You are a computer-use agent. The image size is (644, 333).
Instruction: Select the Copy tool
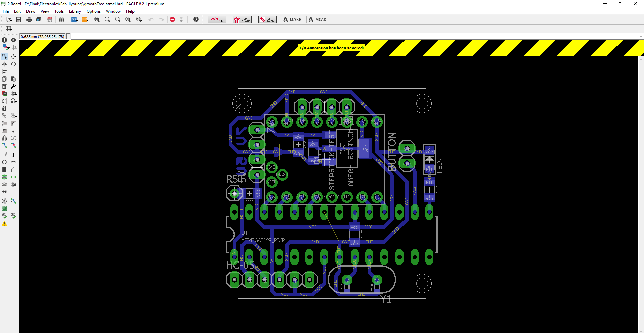4,79
